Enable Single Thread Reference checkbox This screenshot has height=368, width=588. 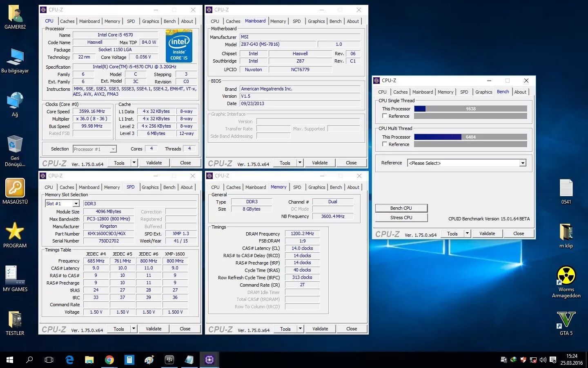pyautogui.click(x=385, y=116)
